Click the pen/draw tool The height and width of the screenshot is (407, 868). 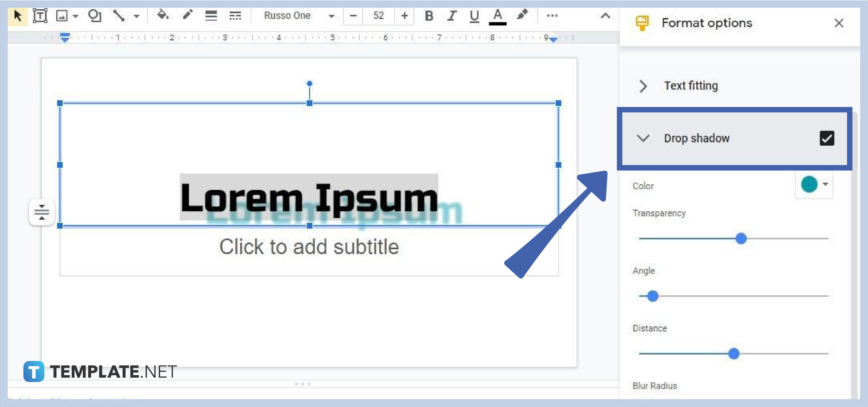pos(187,15)
